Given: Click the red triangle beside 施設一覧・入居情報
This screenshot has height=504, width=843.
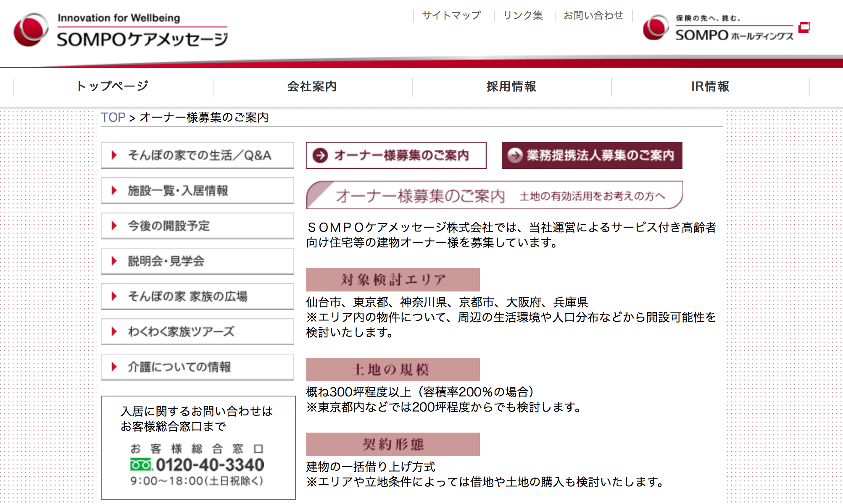Looking at the screenshot, I should coord(114,191).
